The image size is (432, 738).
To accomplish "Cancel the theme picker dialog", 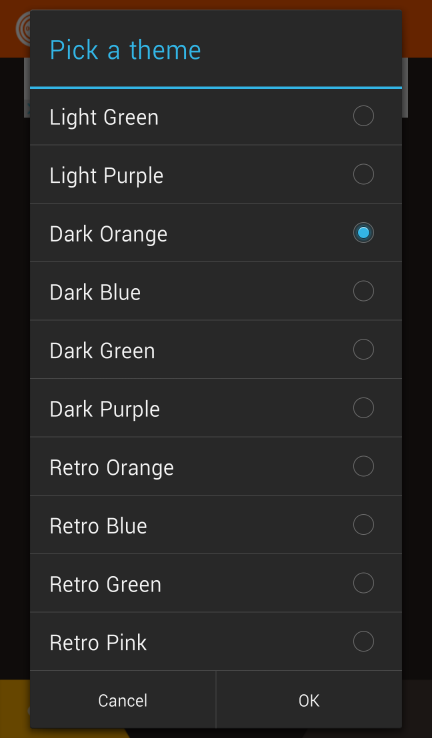I will pyautogui.click(x=123, y=700).
